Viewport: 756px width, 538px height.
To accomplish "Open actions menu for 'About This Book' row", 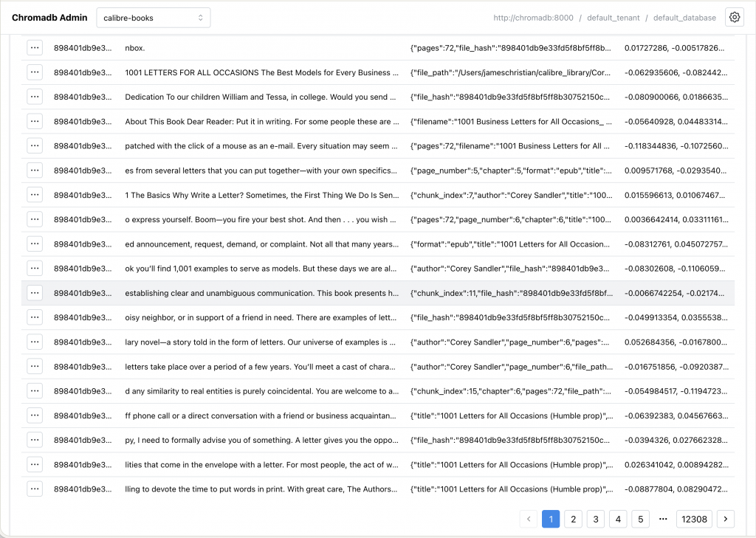I will [35, 121].
